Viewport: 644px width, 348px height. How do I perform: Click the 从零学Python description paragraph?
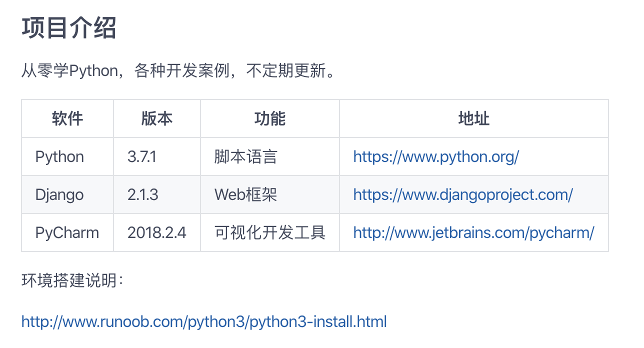pos(178,71)
